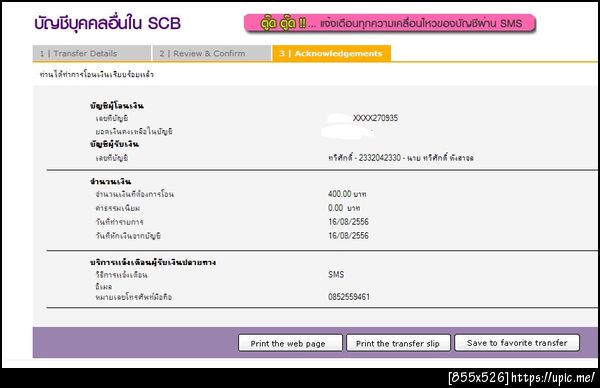
Task: Click the pink SMS alert banner
Action: click(x=390, y=23)
